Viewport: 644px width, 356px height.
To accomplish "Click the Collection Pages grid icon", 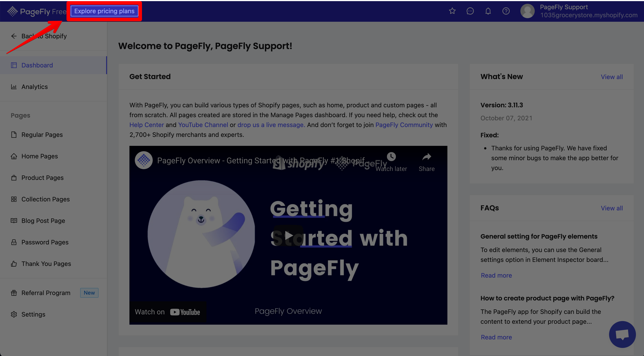I will click(14, 199).
